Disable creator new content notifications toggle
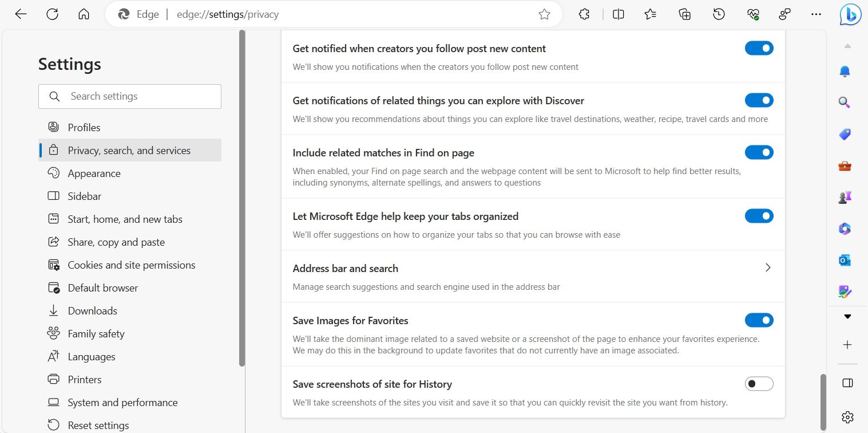The image size is (868, 433). [759, 48]
